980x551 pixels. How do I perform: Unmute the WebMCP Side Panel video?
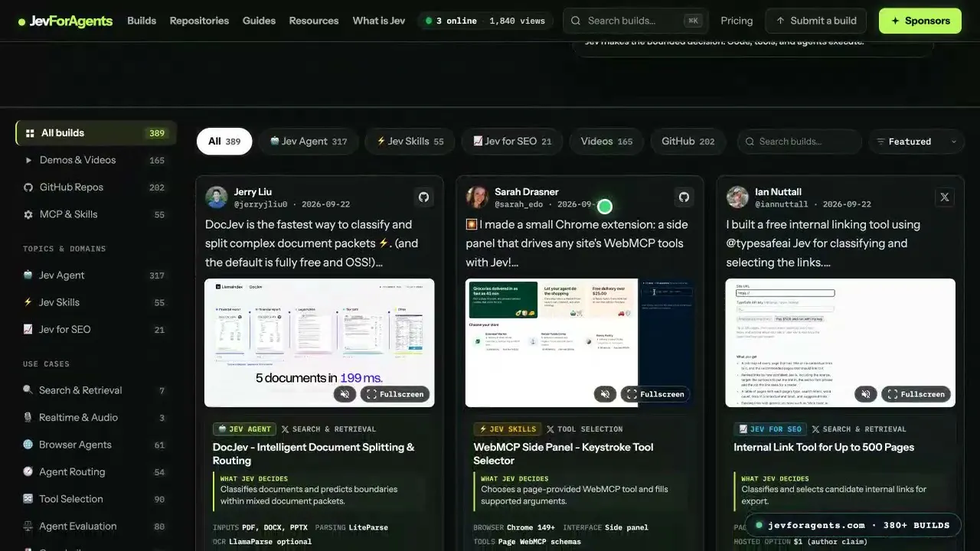click(605, 394)
